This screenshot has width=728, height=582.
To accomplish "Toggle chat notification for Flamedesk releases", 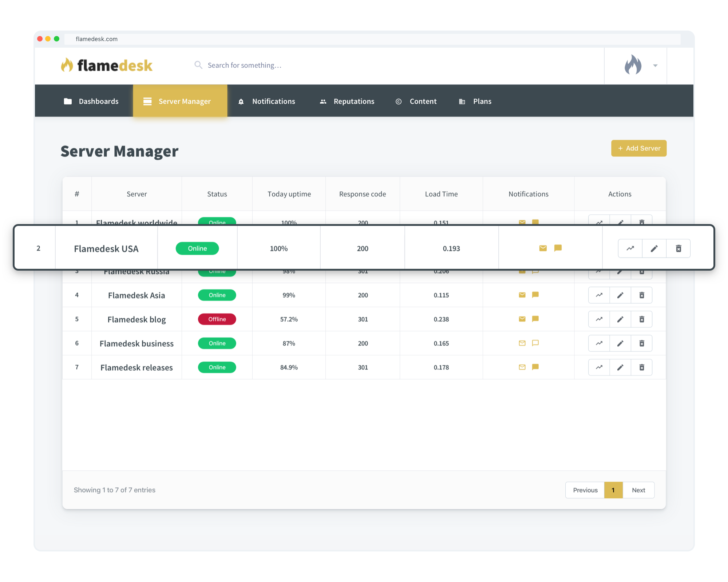I will click(x=535, y=367).
